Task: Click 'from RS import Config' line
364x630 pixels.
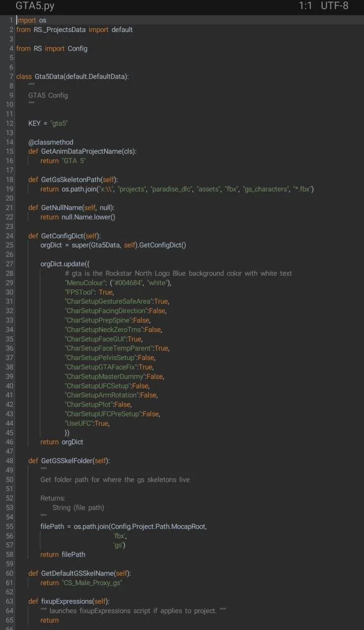Action: 52,48
